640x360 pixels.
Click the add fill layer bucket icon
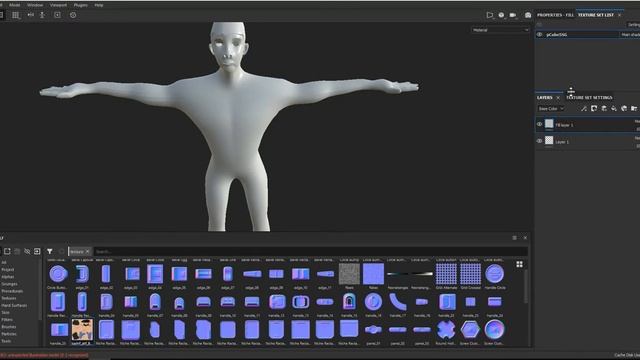[x=614, y=109]
